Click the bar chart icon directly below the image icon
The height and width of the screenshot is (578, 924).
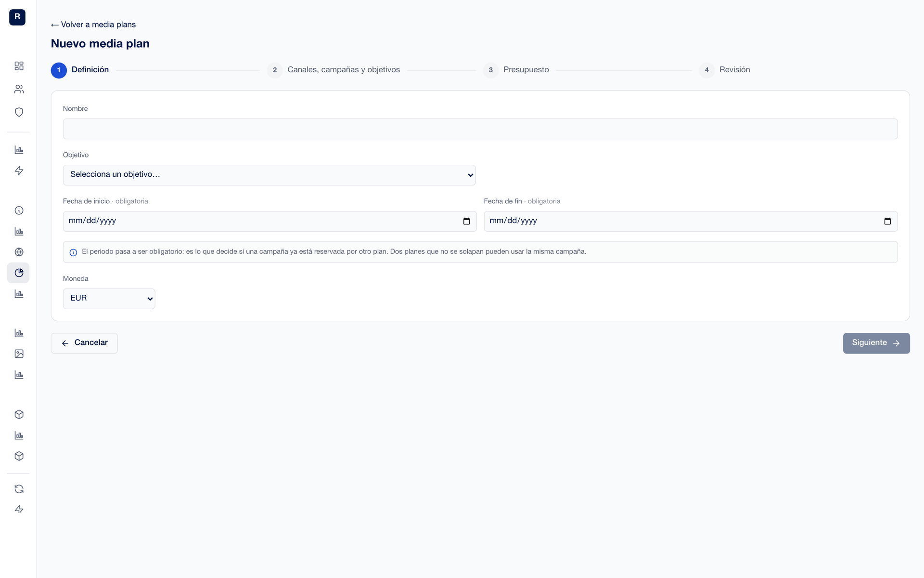pos(19,375)
